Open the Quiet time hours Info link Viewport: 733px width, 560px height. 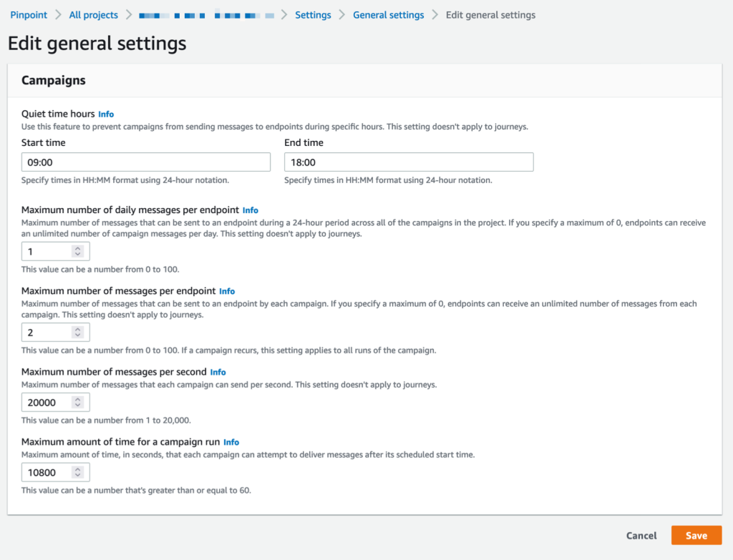tap(106, 114)
